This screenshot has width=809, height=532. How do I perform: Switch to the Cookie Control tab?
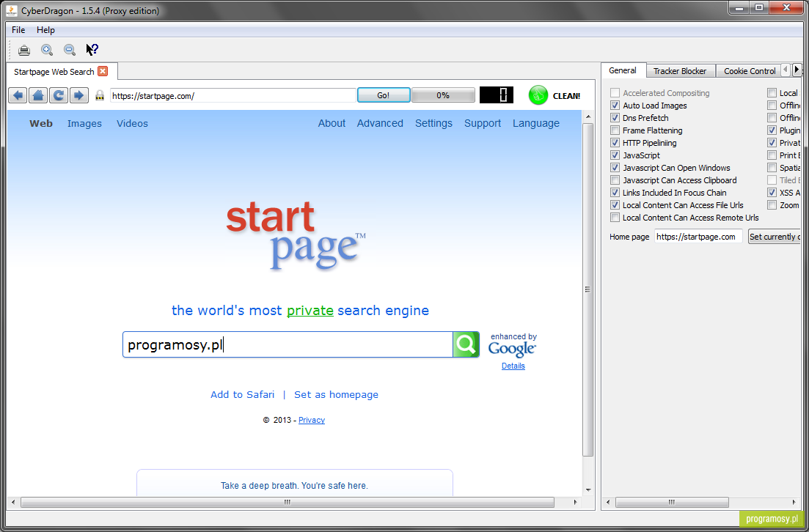tap(749, 71)
